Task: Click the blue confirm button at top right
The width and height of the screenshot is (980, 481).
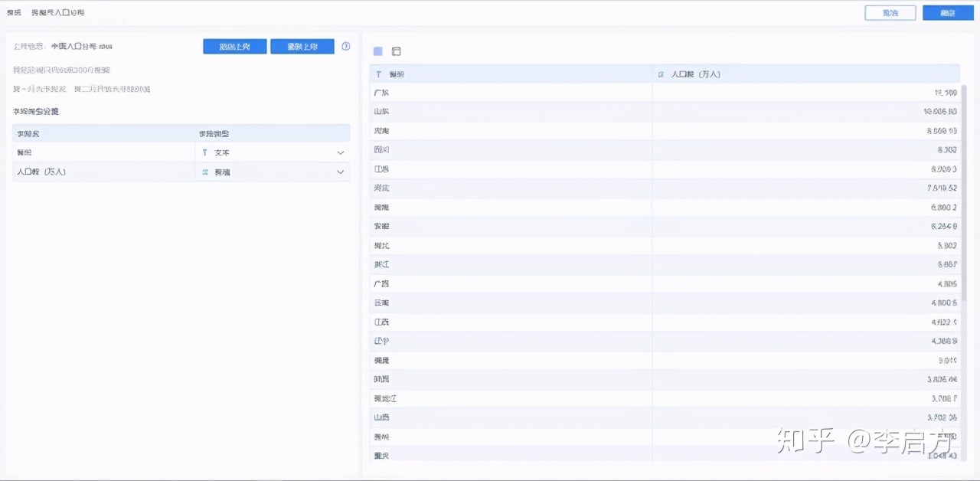Action: pyautogui.click(x=948, y=13)
